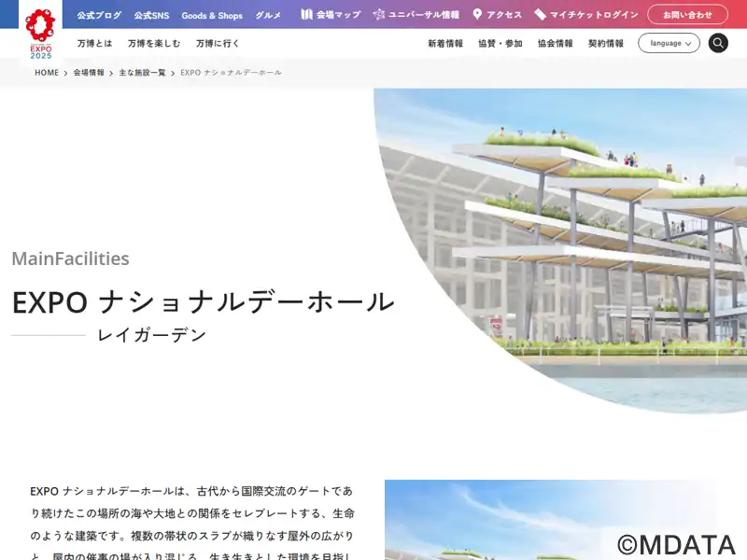
Task: Click the EXPO ナショナルデーホール page title
Action: (x=204, y=301)
